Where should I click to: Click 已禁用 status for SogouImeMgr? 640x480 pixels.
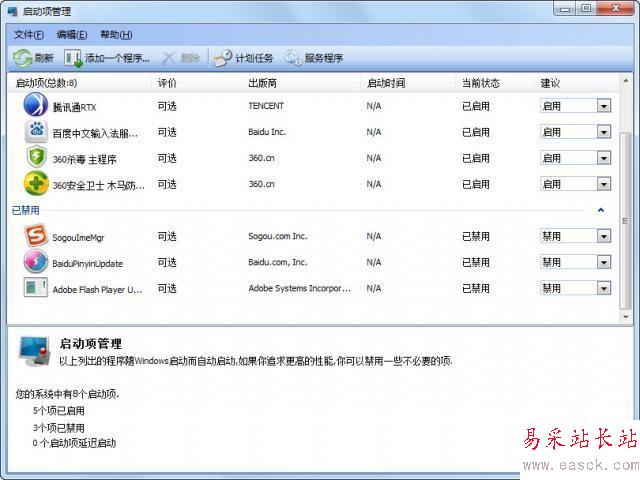click(x=476, y=236)
